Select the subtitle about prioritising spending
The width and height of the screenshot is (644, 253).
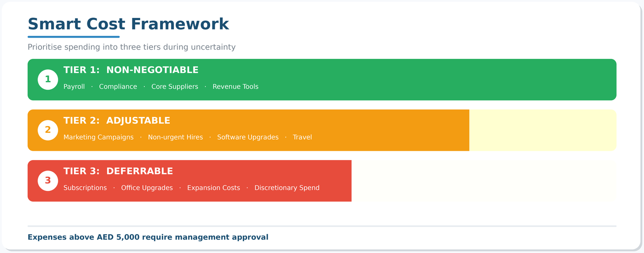point(132,47)
